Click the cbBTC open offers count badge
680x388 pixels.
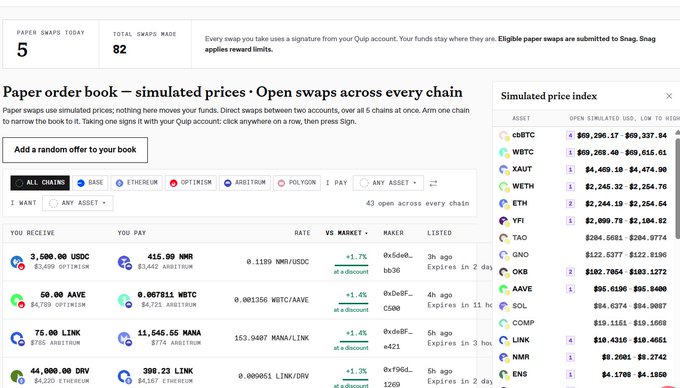coord(570,136)
